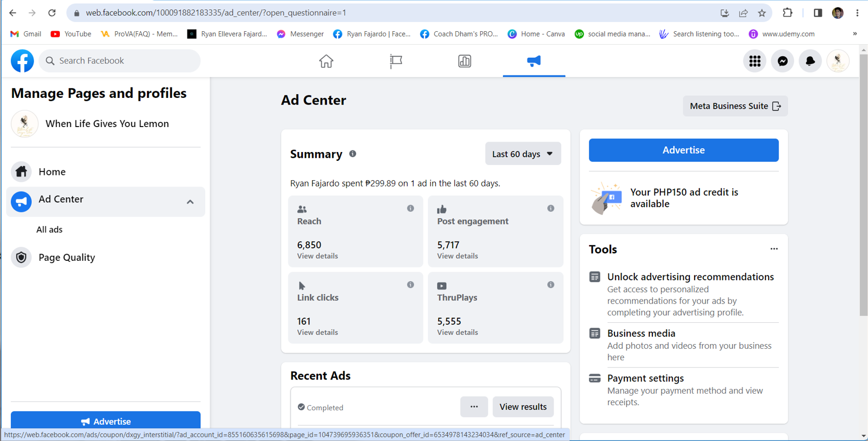View details for Post engagement
The image size is (868, 441).
(458, 256)
